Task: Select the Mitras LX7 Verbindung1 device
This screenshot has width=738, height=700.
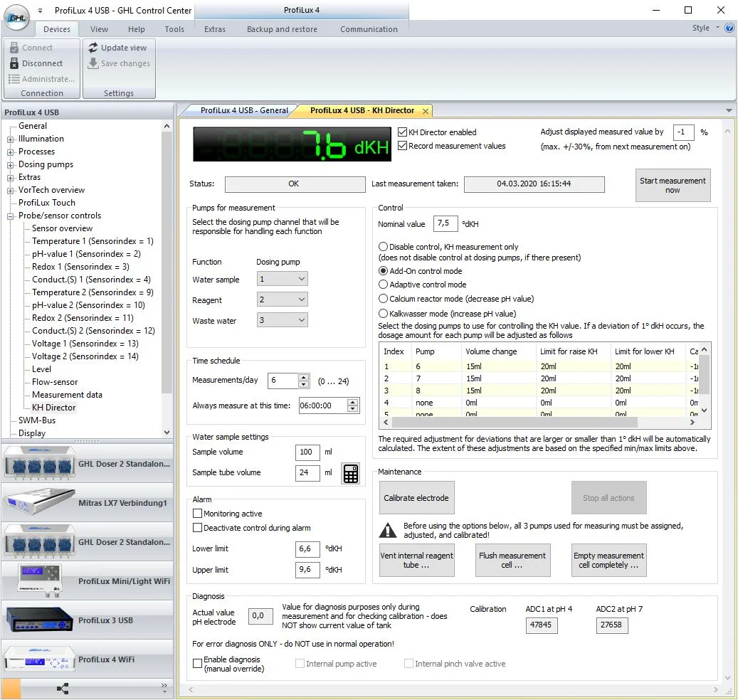Action: point(87,503)
